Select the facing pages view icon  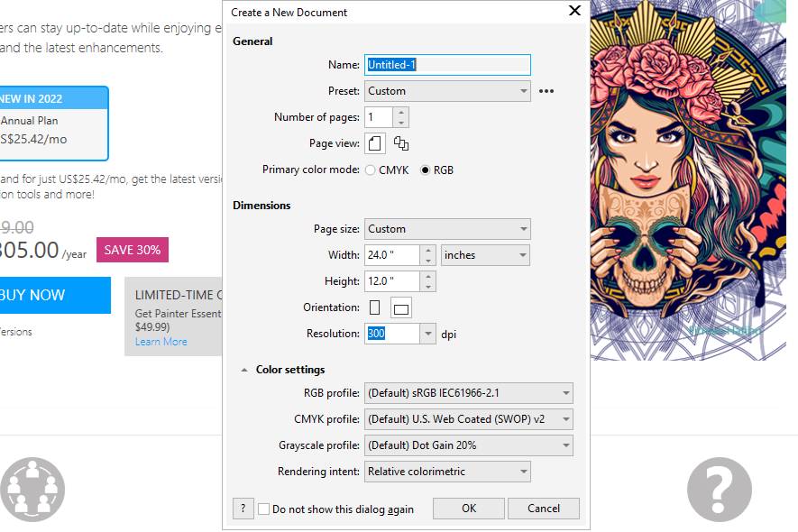pos(400,142)
